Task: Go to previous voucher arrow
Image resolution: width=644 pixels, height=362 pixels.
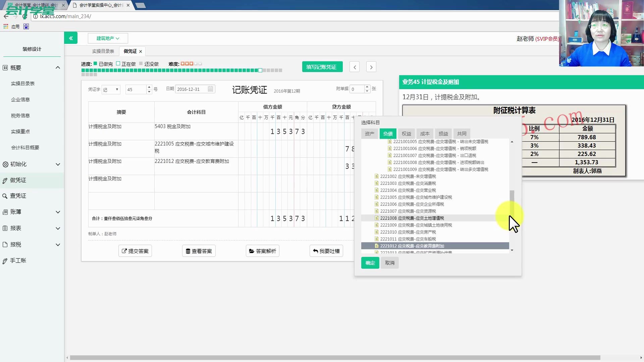Action: click(355, 67)
